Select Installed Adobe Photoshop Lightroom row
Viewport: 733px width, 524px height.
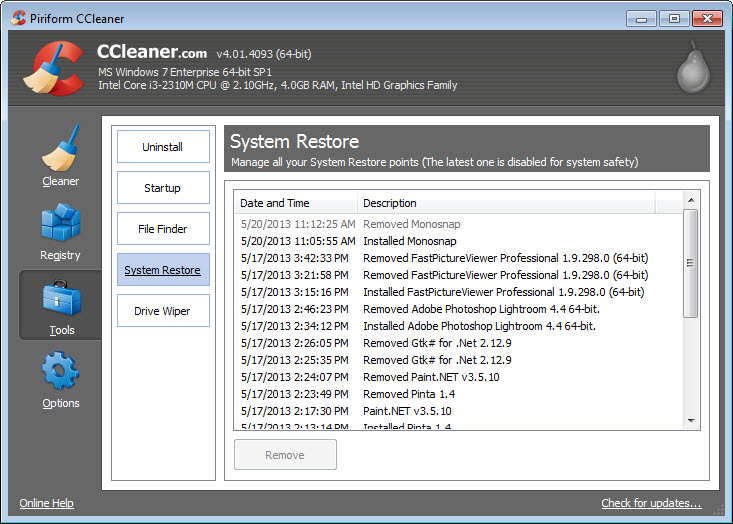coord(458,326)
